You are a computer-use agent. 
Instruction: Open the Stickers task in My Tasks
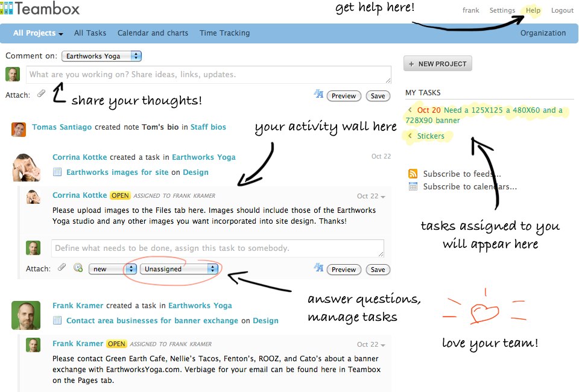431,136
